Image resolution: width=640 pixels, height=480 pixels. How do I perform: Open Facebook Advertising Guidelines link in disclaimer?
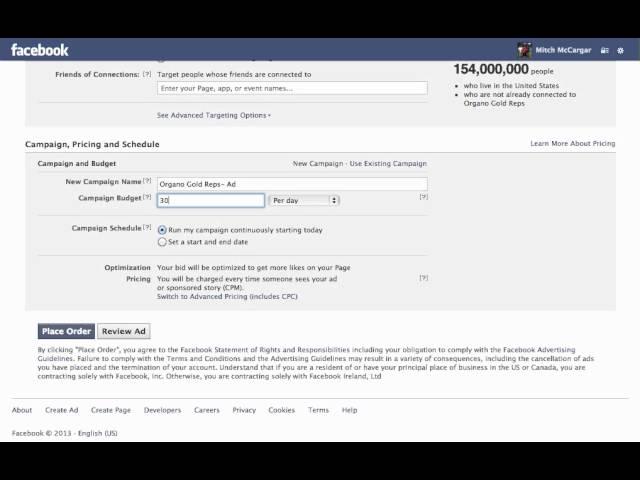[307, 354]
